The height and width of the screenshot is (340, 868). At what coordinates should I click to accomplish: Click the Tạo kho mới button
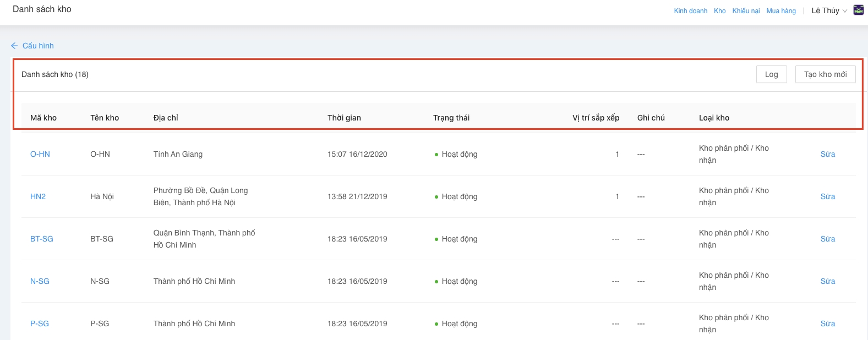(825, 74)
